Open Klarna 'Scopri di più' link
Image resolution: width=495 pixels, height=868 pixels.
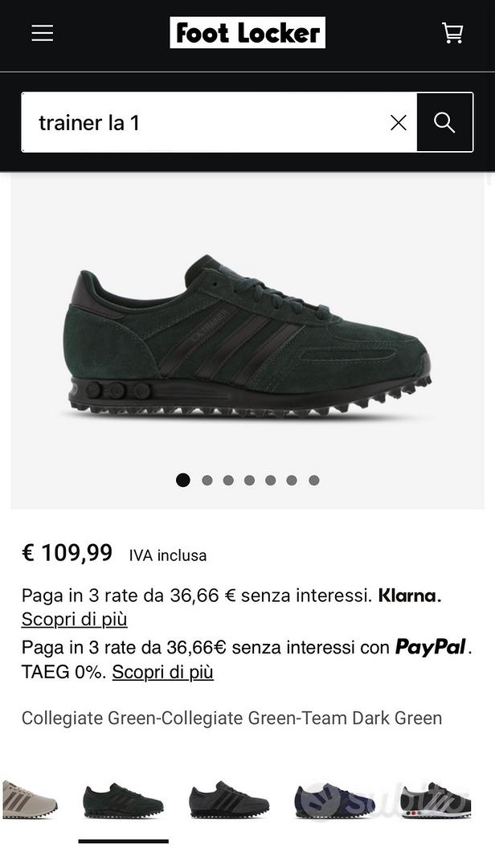click(x=74, y=619)
